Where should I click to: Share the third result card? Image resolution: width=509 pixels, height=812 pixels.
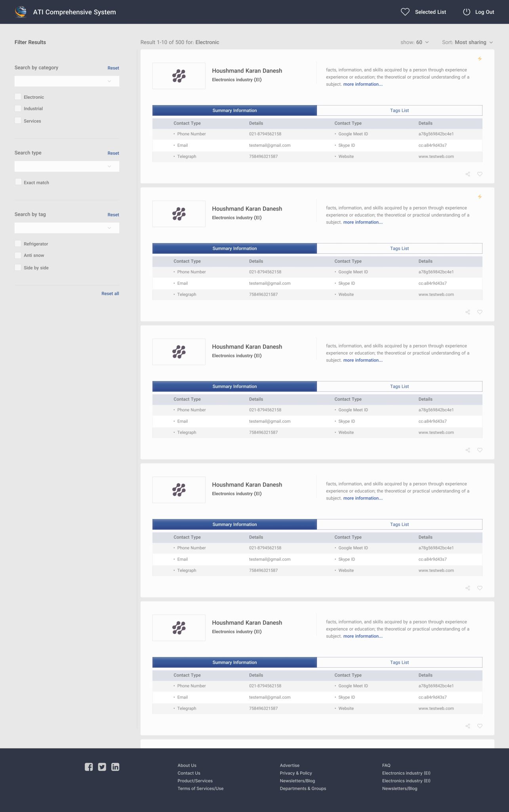point(468,450)
